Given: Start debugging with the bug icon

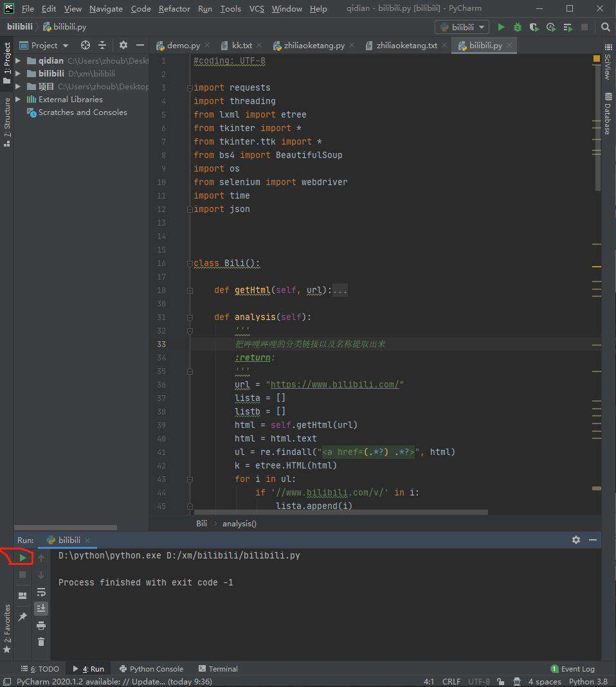Looking at the screenshot, I should (x=518, y=27).
